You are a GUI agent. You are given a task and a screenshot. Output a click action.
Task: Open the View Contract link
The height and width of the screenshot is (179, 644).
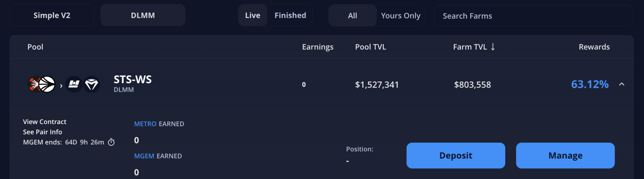click(45, 122)
